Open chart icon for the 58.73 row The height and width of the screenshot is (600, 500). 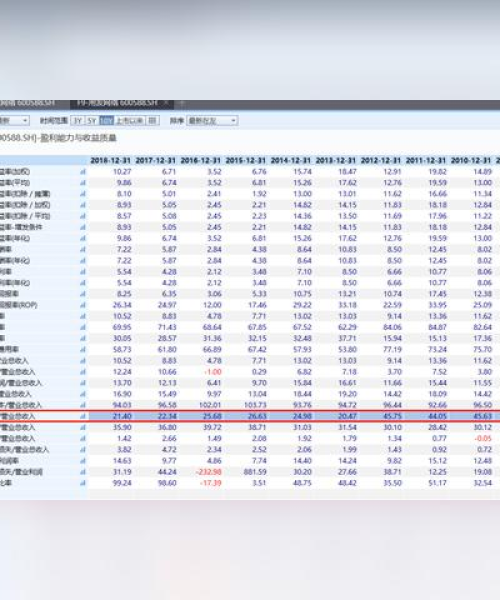point(83,349)
